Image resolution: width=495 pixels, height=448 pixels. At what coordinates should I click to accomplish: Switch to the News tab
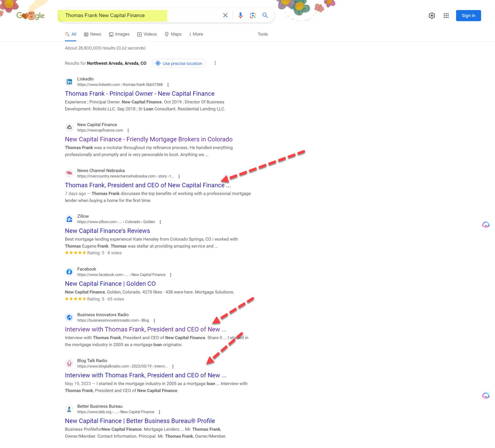pos(92,34)
